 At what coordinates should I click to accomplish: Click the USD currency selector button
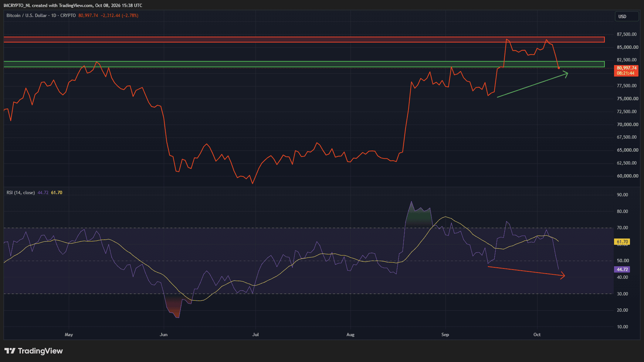point(627,17)
